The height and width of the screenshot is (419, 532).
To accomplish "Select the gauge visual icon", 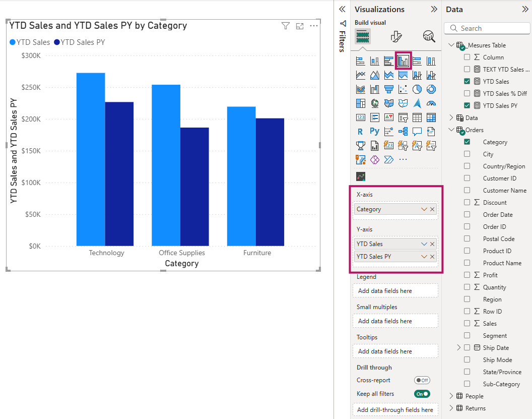I will pos(431,103).
